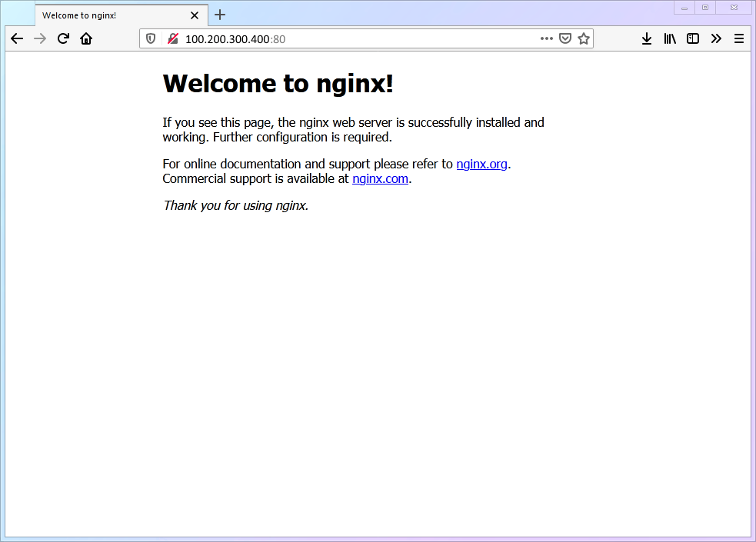Toggle the sidebar with its toolbar icon

tap(692, 38)
